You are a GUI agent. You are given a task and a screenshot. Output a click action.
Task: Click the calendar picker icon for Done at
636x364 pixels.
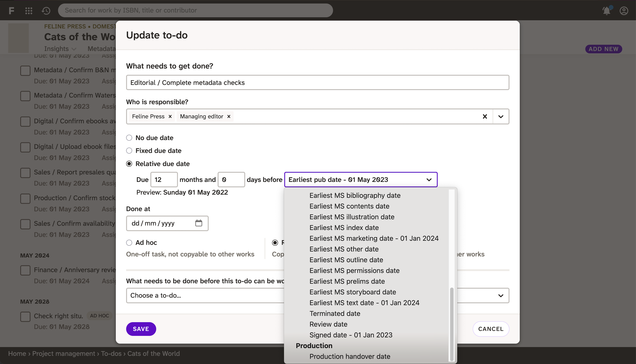(x=199, y=223)
